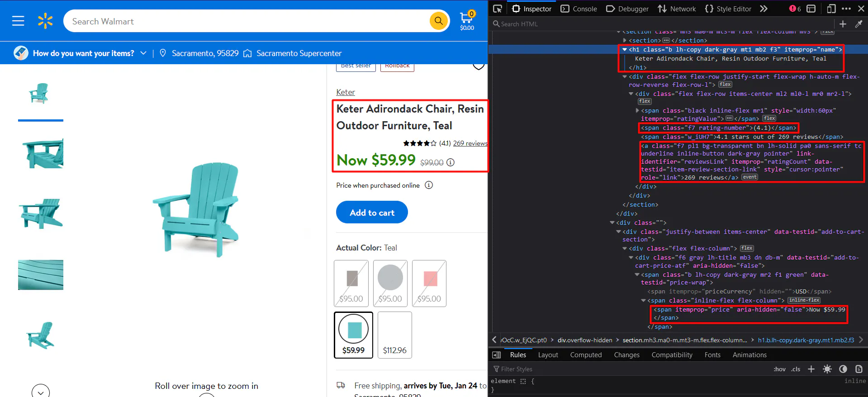Image resolution: width=868 pixels, height=397 pixels.
Task: Collapse the h1 itemprop name node
Action: click(x=625, y=50)
